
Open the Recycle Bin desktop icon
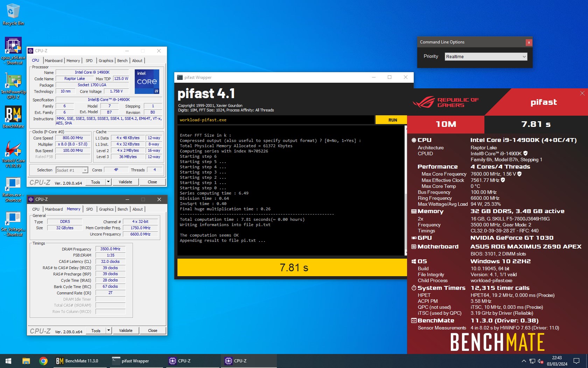(x=13, y=14)
